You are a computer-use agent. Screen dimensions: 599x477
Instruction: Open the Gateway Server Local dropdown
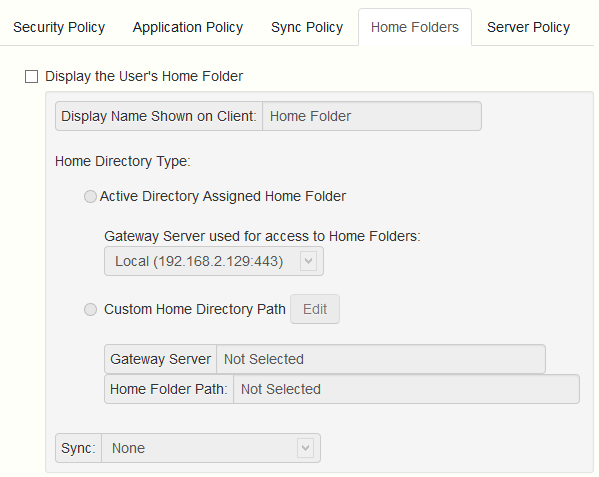[x=214, y=261]
